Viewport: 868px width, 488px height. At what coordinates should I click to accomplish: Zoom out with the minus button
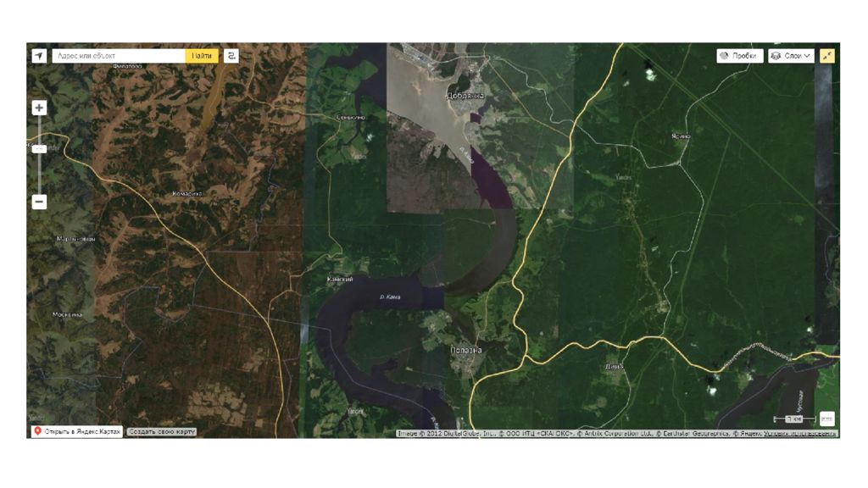(x=39, y=202)
